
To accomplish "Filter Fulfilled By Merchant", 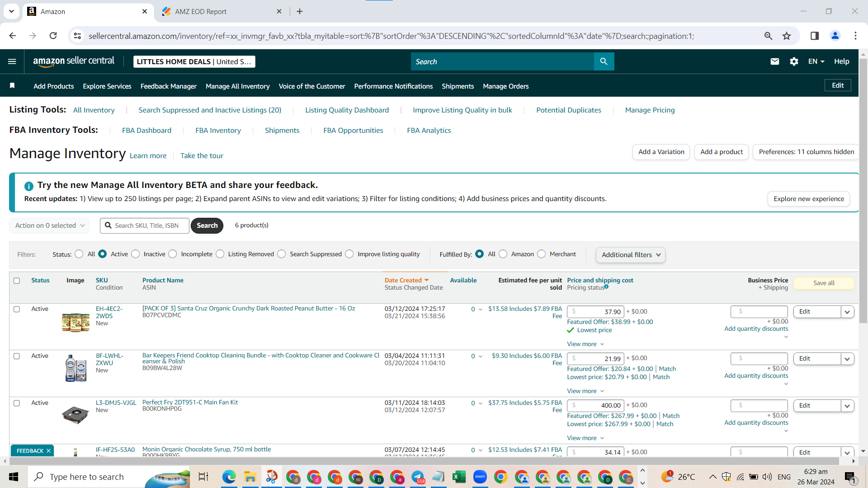I will tap(542, 254).
